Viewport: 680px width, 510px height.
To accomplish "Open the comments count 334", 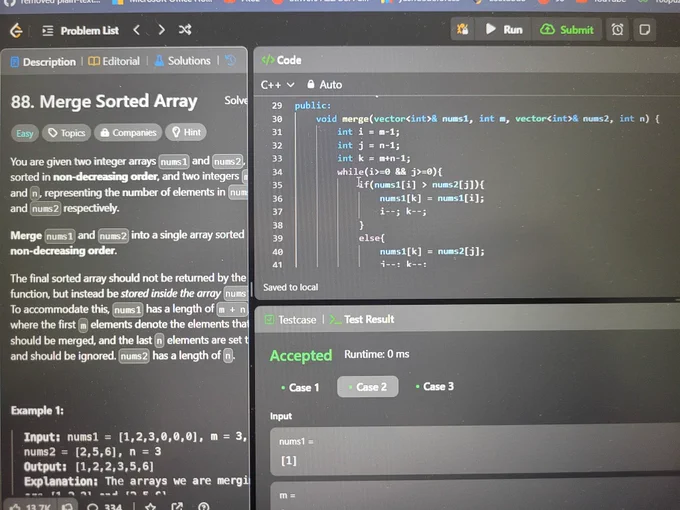I will 105,507.
